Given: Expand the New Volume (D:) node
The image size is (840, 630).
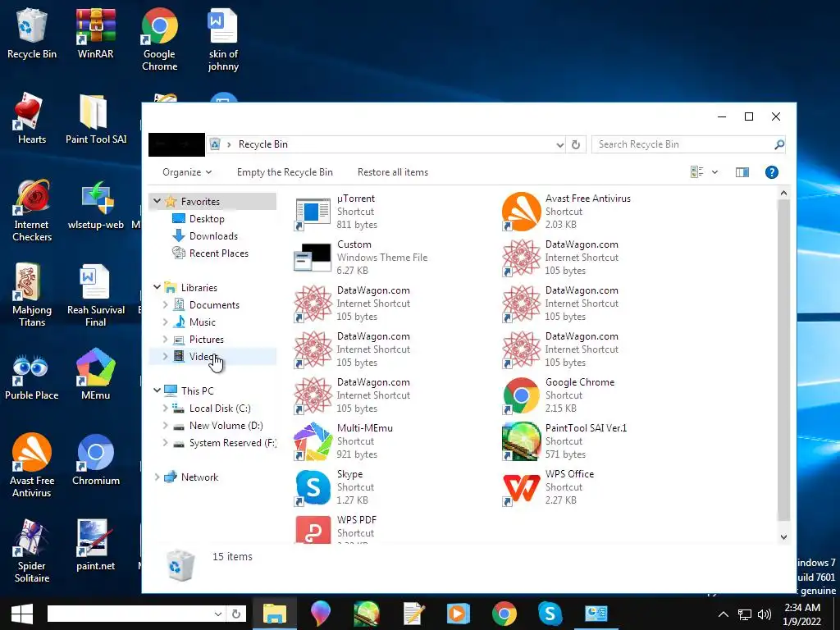Looking at the screenshot, I should point(166,426).
